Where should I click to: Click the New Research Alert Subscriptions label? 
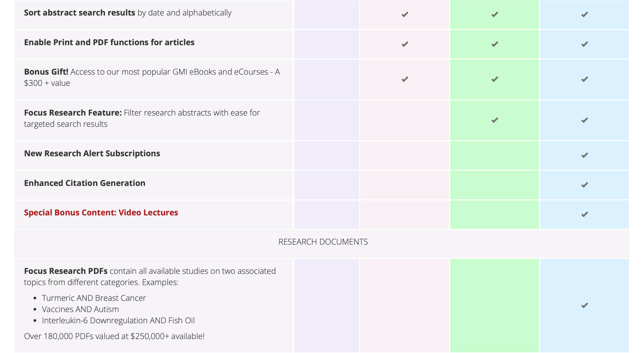point(92,153)
